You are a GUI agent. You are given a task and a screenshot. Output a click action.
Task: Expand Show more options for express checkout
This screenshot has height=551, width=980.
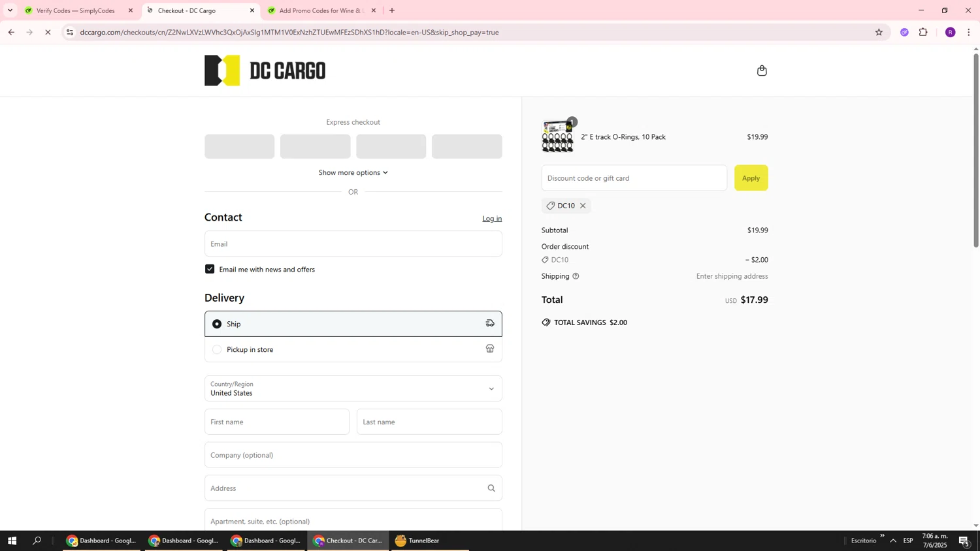(353, 172)
